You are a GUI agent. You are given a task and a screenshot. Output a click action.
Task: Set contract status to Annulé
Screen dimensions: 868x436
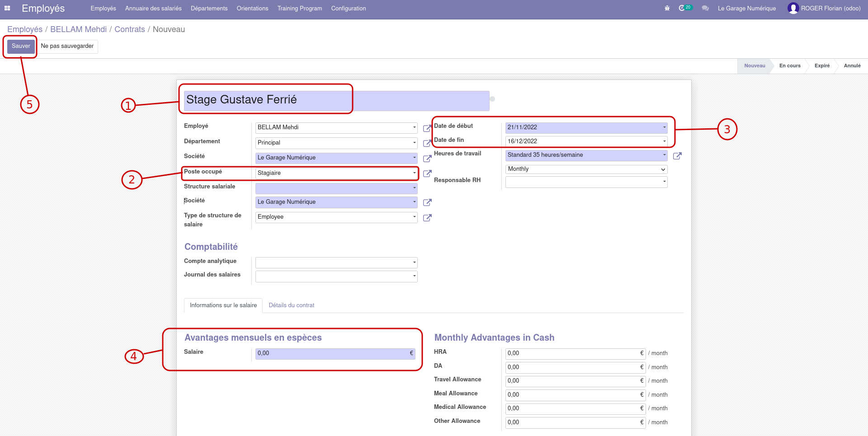[x=852, y=66]
